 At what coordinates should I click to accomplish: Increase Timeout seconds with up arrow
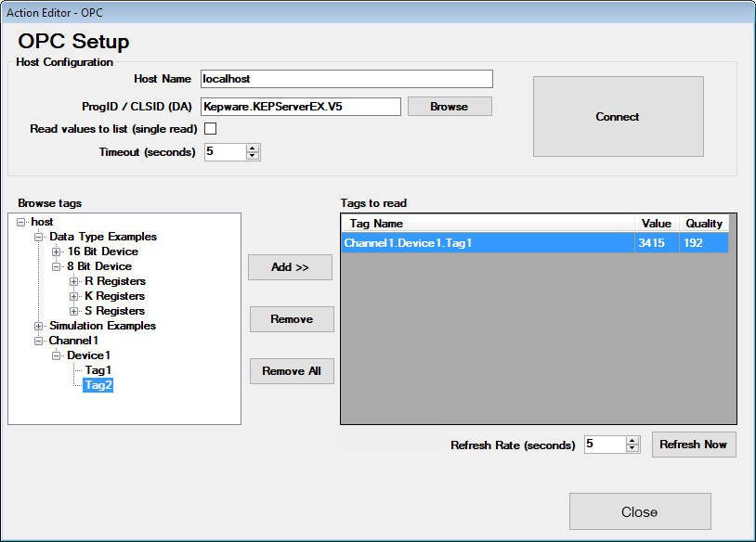253,148
